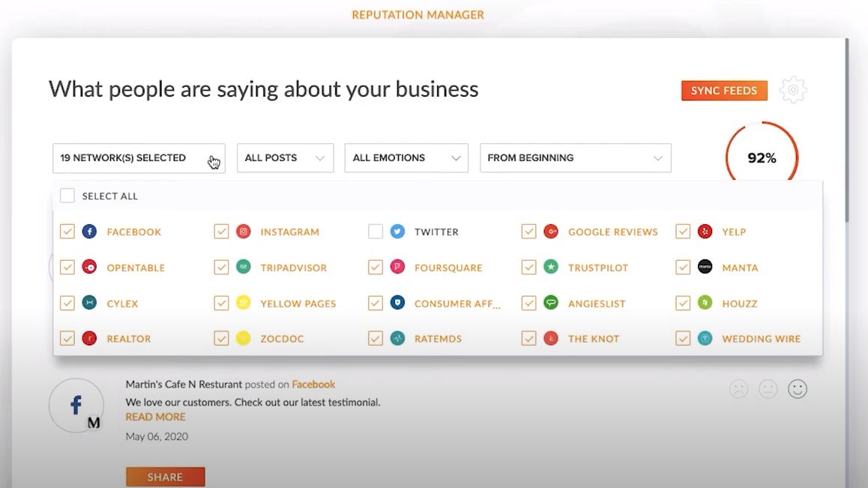
Task: Click the Instagram network icon
Action: click(244, 232)
